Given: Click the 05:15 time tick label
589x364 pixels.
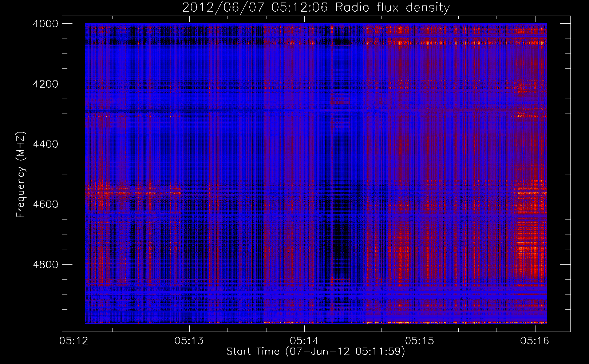Looking at the screenshot, I should [420, 341].
